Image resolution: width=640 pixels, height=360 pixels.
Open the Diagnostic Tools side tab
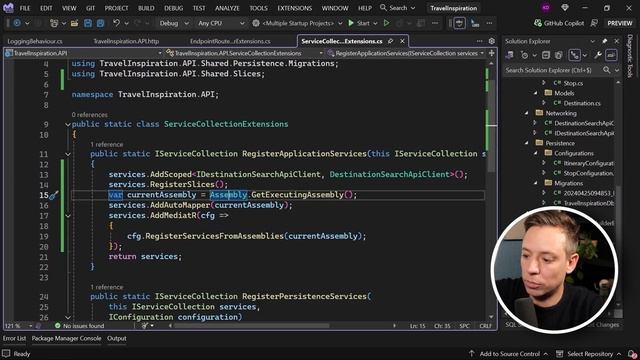630,56
